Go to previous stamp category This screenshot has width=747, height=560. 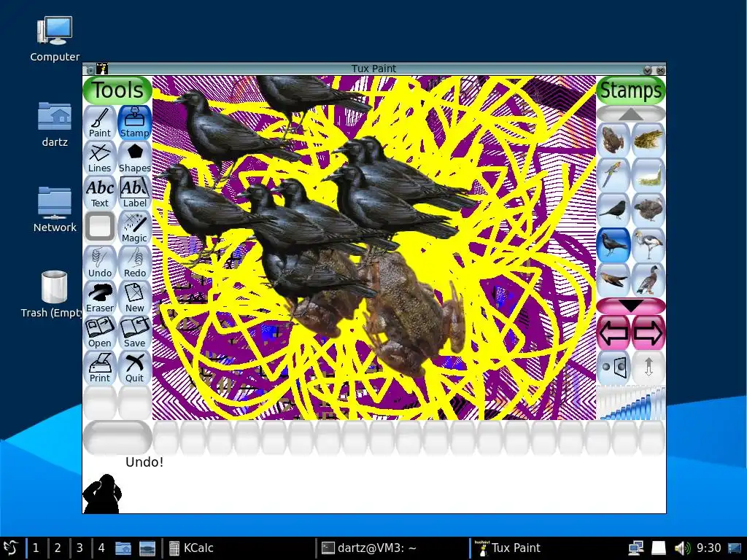[x=613, y=332]
